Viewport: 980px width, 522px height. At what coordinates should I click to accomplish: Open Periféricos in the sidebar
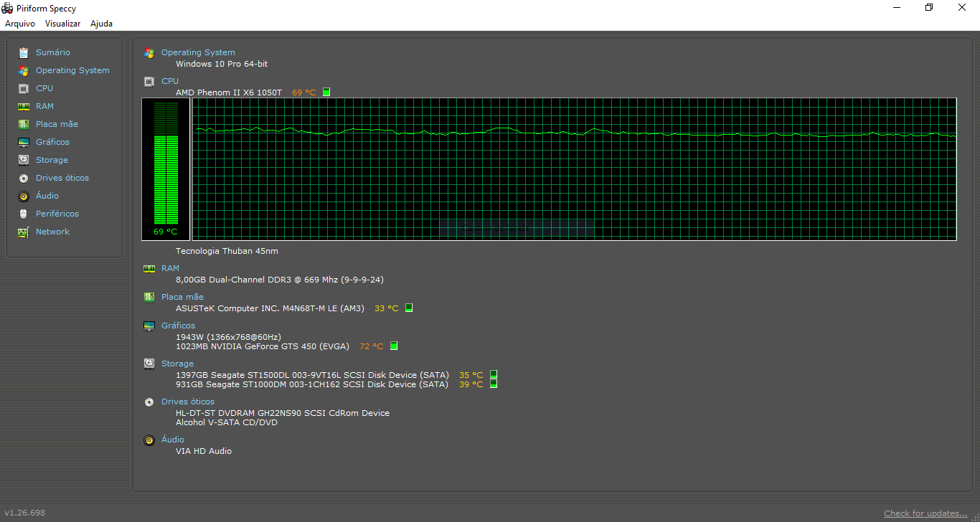pyautogui.click(x=57, y=214)
